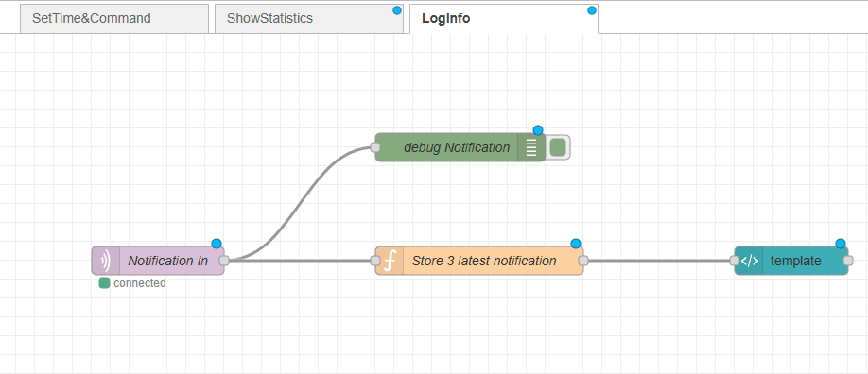Click the blue changed dot on debug Notification

click(x=538, y=130)
